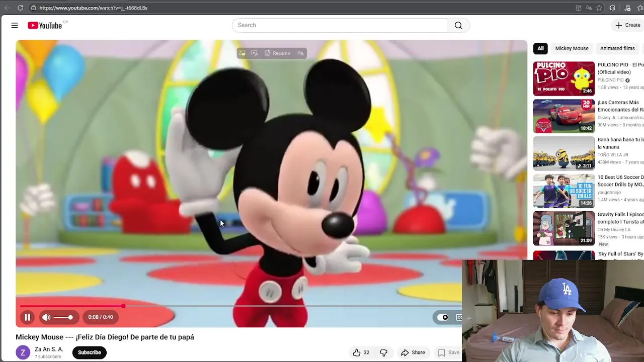Dislike the video thumbs down
Image resolution: width=644 pixels, height=362 pixels.
click(383, 352)
